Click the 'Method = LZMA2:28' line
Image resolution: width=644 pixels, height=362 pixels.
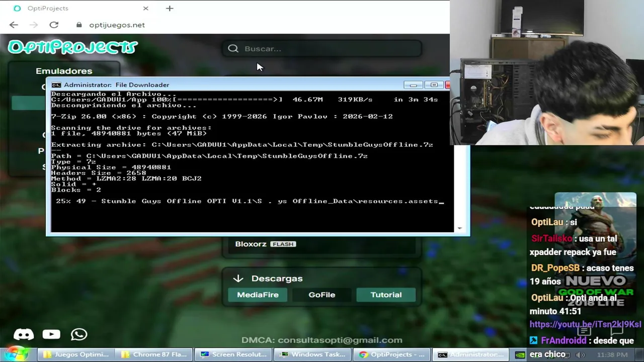126,178
